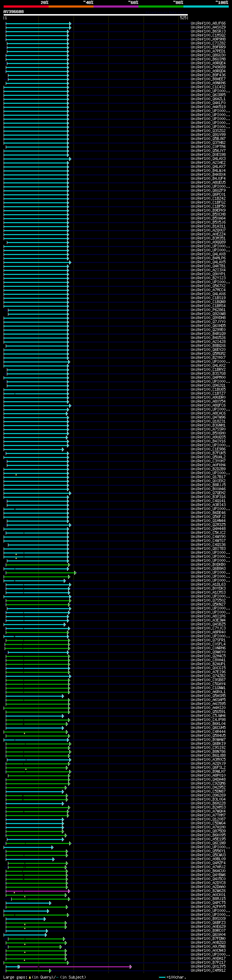The image size is (232, 980).
Task: Select hit label UniRef100_Q91V99
Action: tap(208, 135)
